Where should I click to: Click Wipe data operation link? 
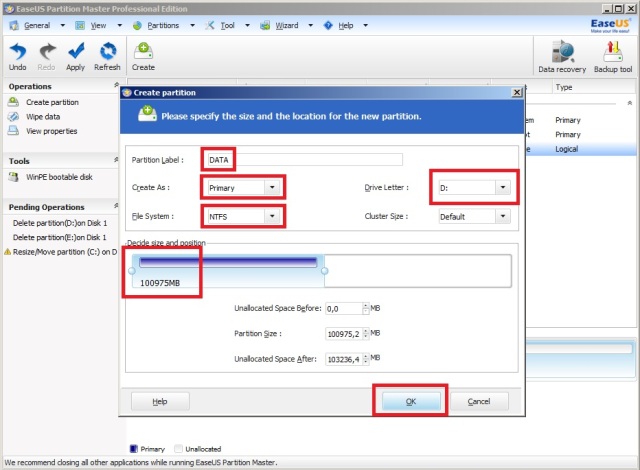(43, 117)
